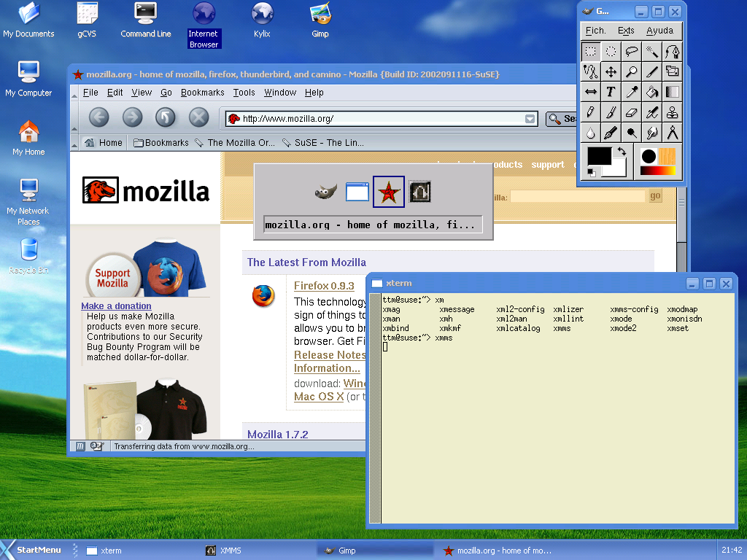
Task: Follow the Make a donation link
Action: click(116, 306)
